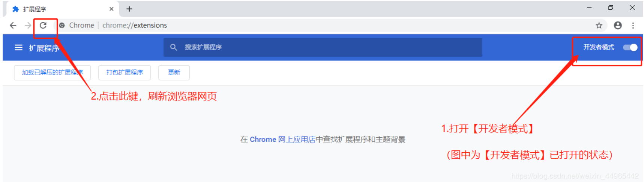Open Chrome's three-dot menu
644x182 pixels.
(x=633, y=25)
